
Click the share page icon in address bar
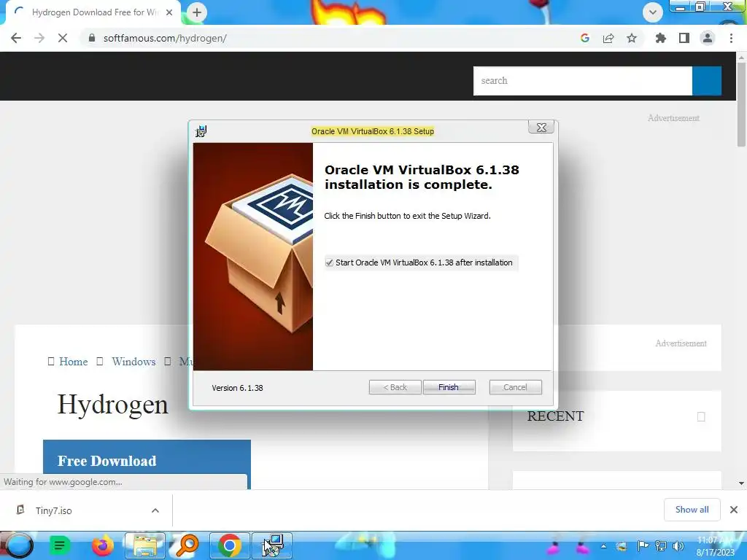tap(608, 38)
